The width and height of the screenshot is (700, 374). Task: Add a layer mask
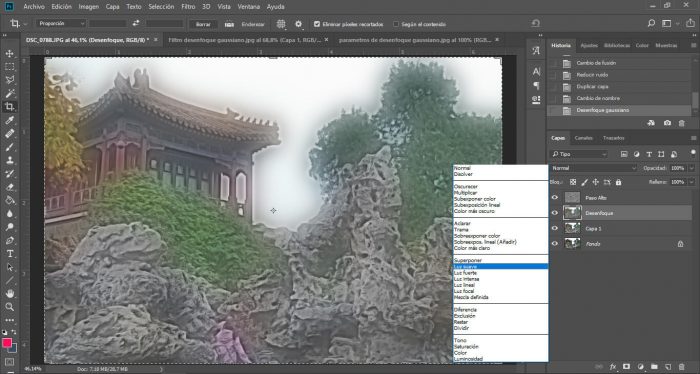point(626,367)
